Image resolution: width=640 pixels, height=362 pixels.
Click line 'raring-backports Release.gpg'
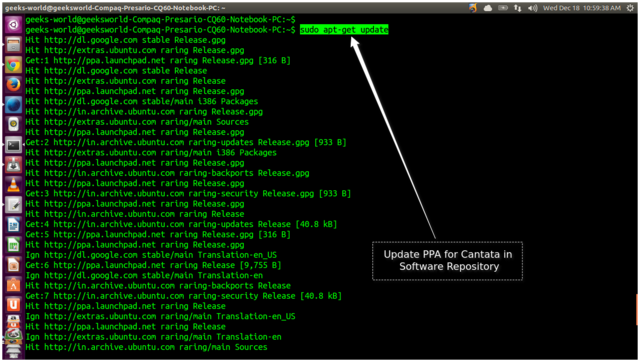click(167, 173)
